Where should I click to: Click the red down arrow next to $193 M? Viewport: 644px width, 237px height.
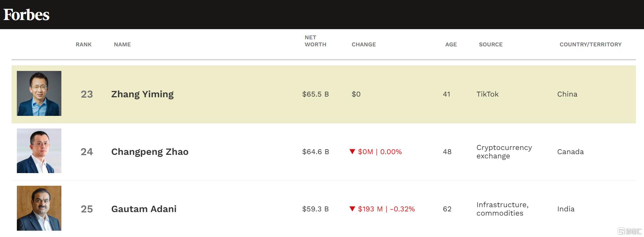(x=353, y=209)
